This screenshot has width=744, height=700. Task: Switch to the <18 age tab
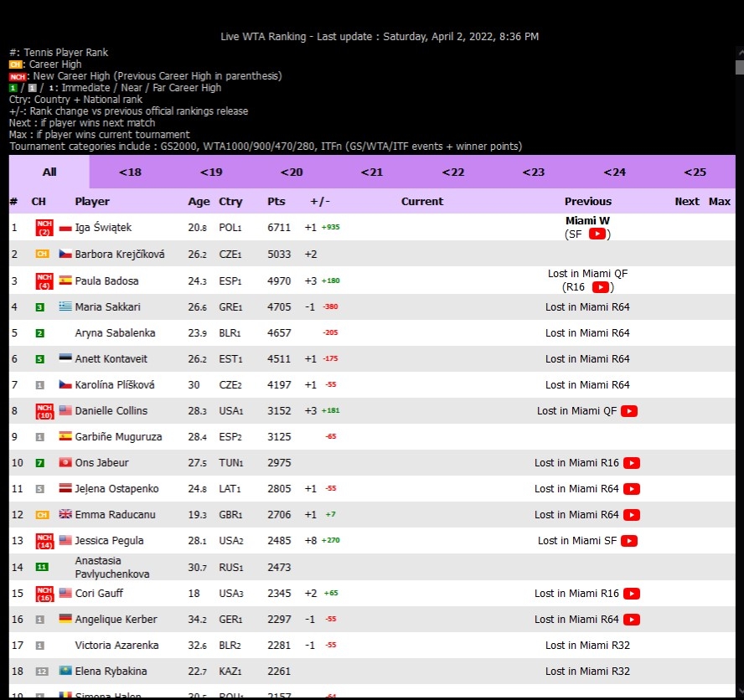tap(130, 172)
